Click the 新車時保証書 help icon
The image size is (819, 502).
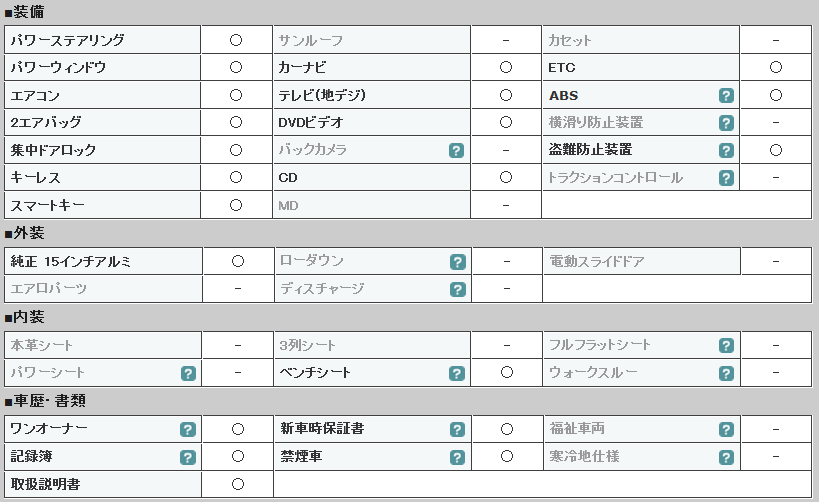pyautogui.click(x=457, y=429)
